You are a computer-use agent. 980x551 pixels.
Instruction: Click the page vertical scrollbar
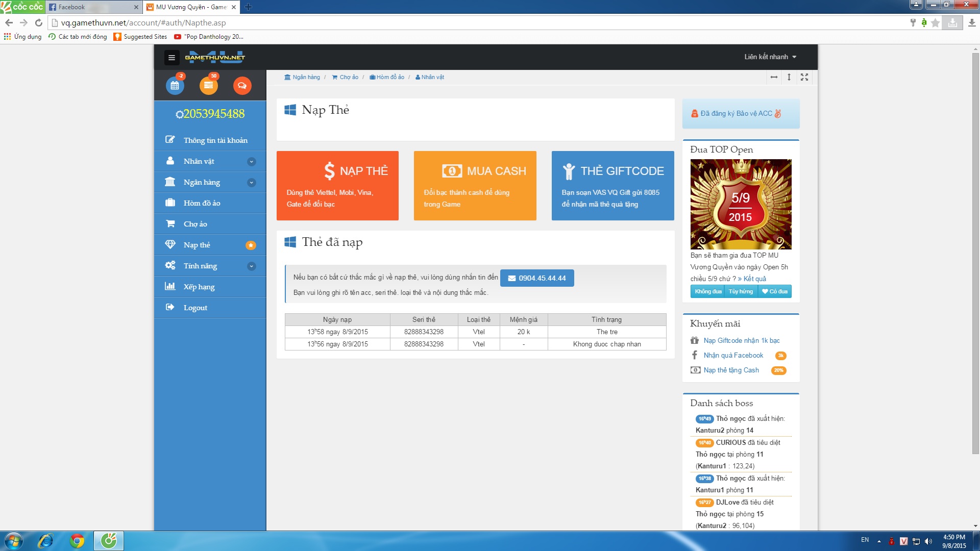click(x=975, y=255)
